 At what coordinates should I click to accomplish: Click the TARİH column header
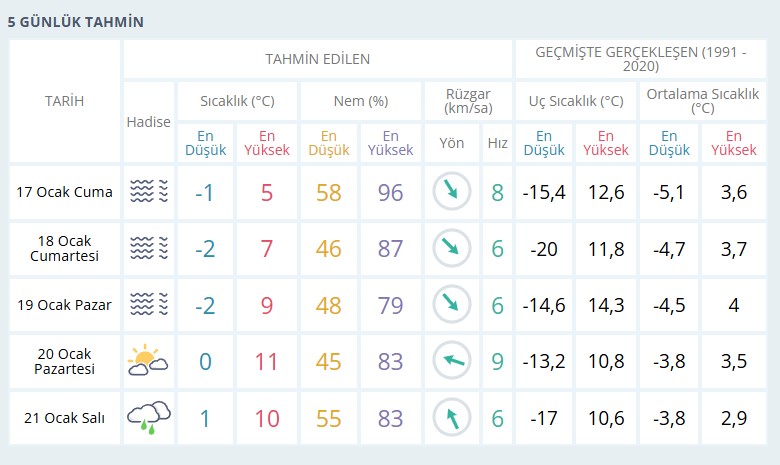pyautogui.click(x=65, y=101)
